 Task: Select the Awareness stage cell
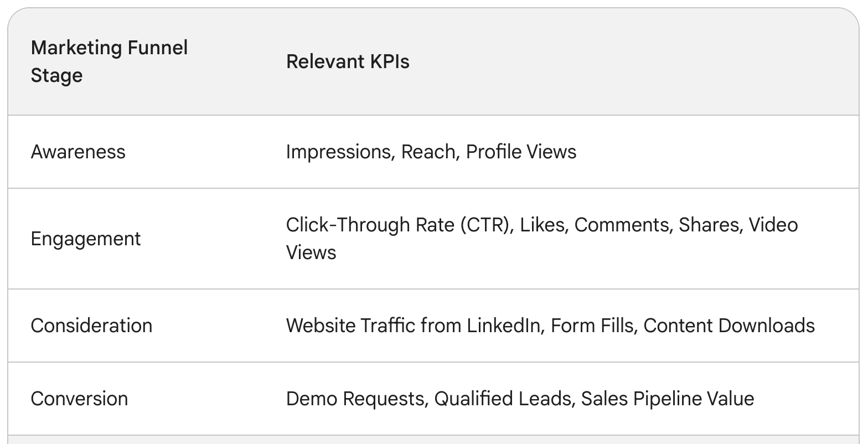point(78,152)
